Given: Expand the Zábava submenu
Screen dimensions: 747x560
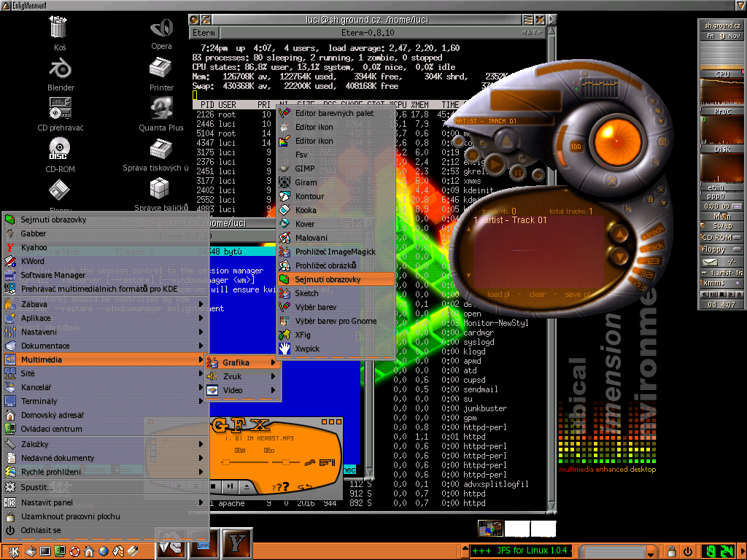Looking at the screenshot, I should pos(106,304).
